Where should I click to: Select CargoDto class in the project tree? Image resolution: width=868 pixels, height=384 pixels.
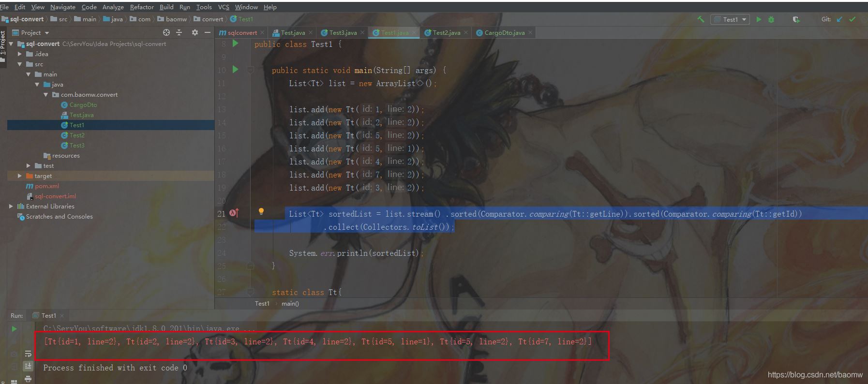coord(83,105)
